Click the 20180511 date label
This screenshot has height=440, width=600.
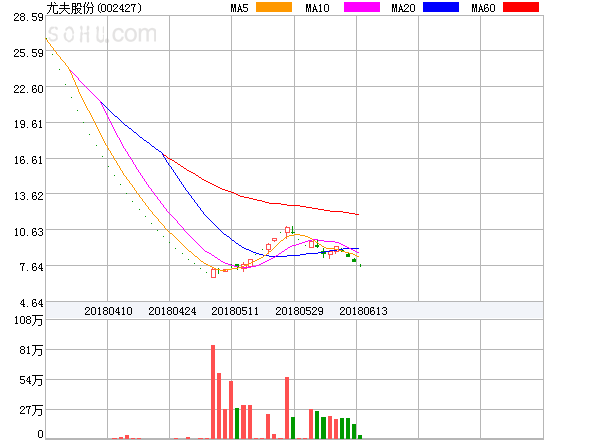pyautogui.click(x=235, y=311)
